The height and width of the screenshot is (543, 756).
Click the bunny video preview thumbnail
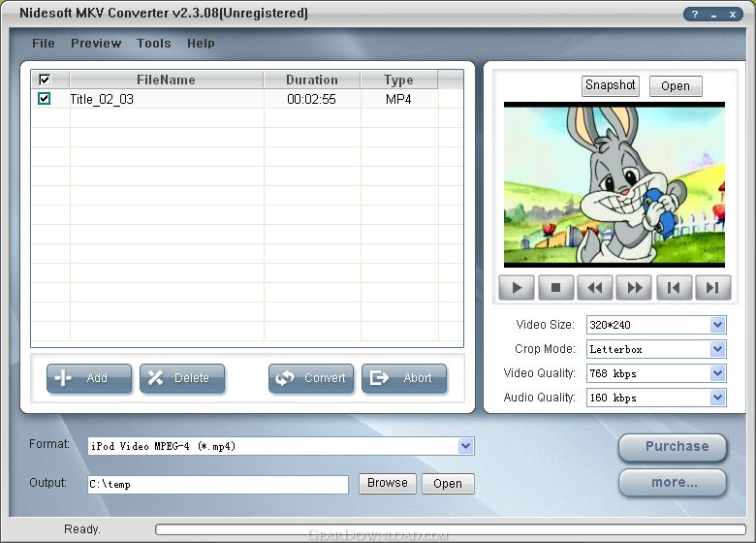tap(614, 184)
